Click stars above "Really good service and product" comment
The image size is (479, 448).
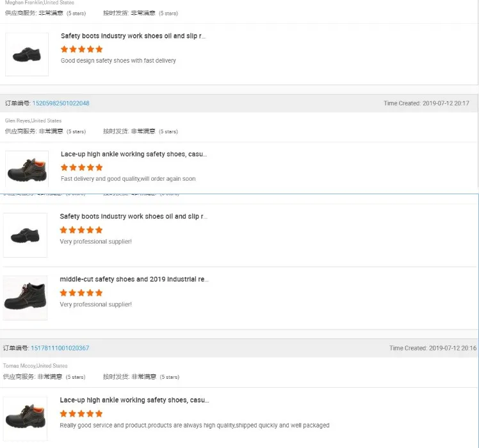(81, 413)
